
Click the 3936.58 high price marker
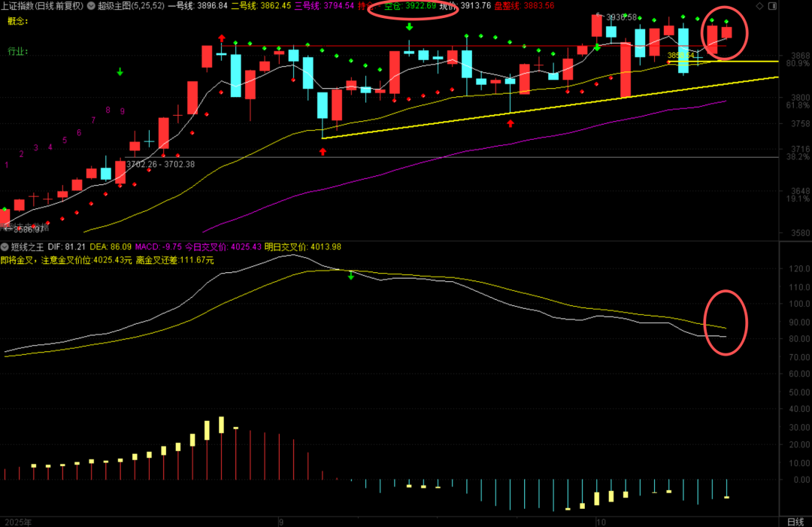pyautogui.click(x=620, y=17)
